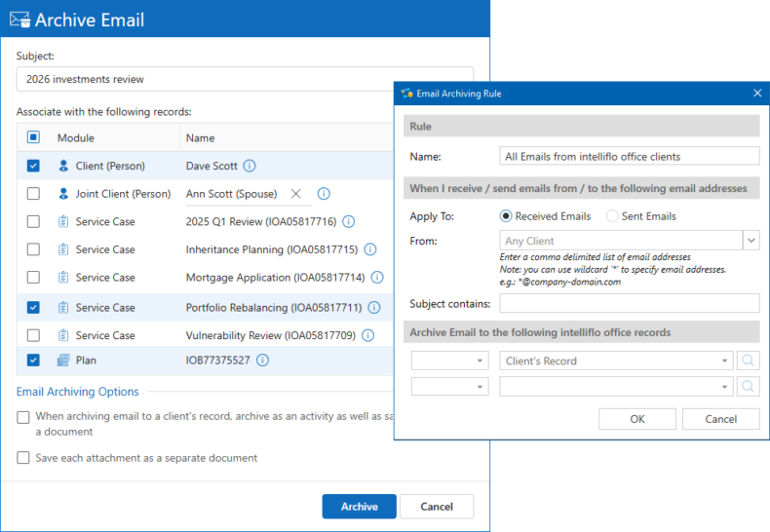Click search icon beside Client's Record dropdown

749,361
